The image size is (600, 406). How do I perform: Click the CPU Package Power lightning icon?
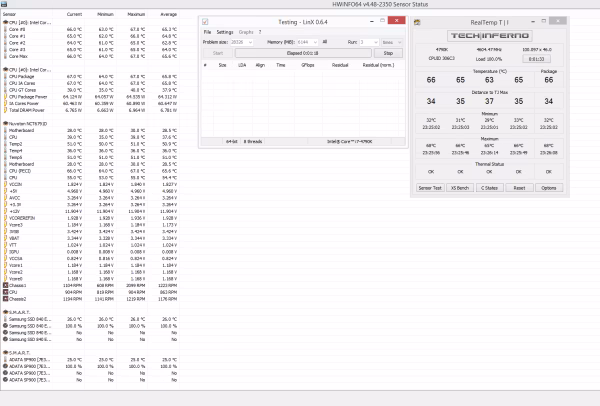click(5, 97)
